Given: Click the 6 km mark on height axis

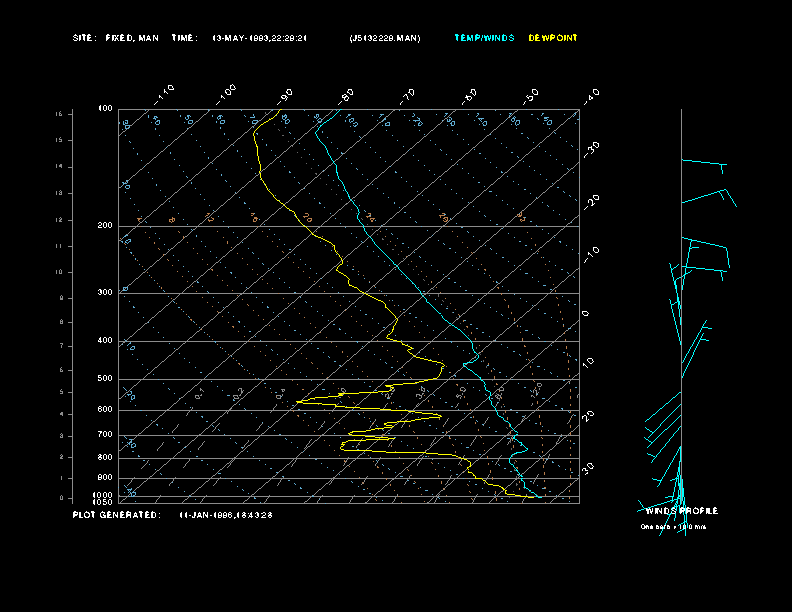Looking at the screenshot, I should pos(61,370).
